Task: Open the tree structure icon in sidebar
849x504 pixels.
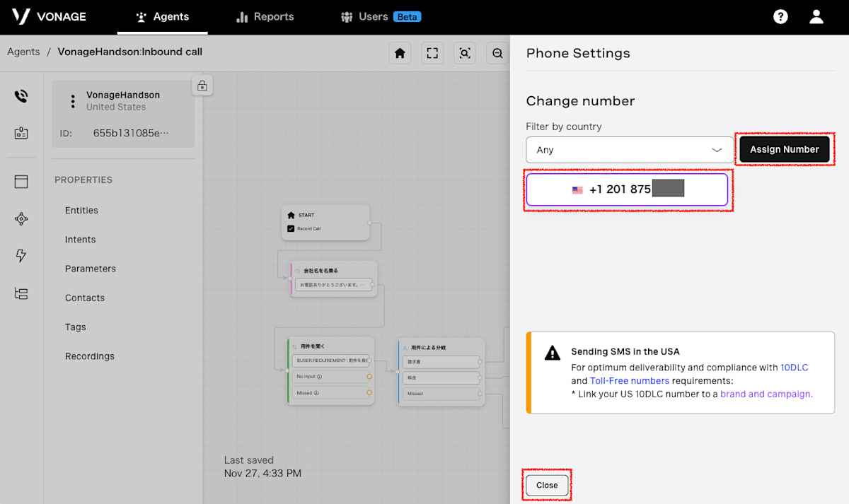Action: tap(21, 293)
